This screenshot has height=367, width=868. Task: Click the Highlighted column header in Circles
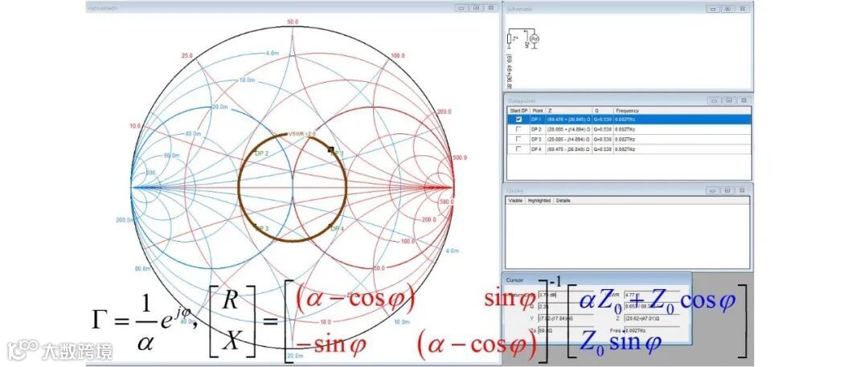(540, 201)
